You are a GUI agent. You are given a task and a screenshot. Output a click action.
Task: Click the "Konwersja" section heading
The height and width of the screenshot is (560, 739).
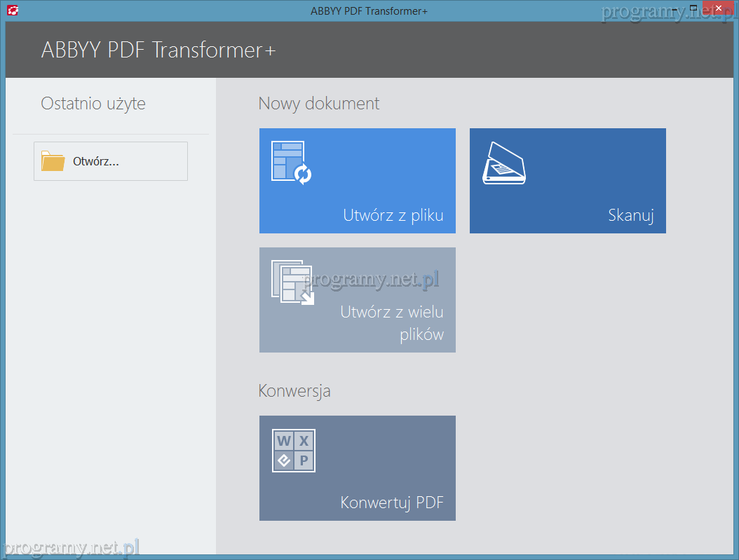pos(294,390)
